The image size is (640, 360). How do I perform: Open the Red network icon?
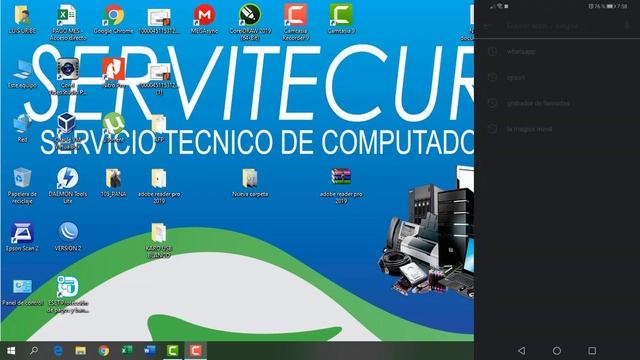(x=22, y=128)
